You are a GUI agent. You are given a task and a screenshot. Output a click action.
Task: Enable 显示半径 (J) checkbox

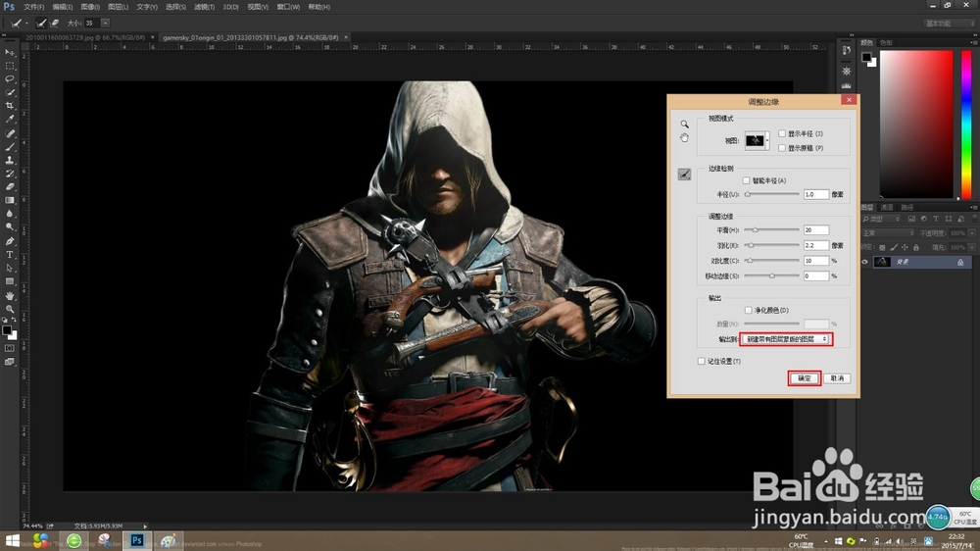782,133
